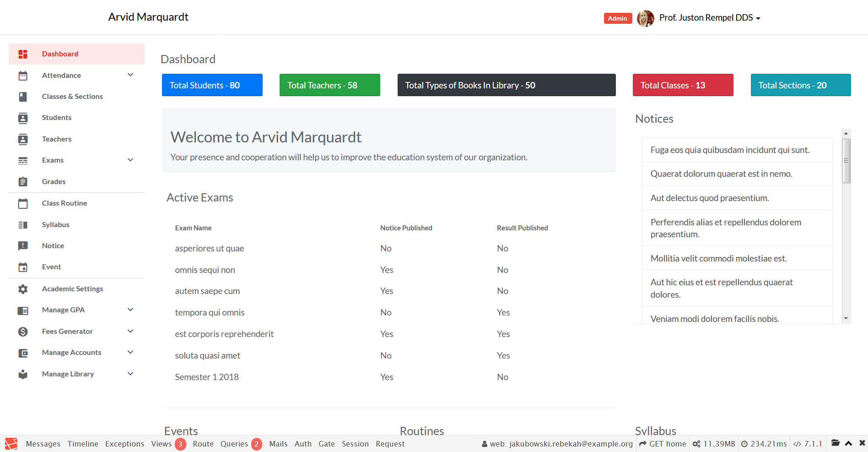Image resolution: width=868 pixels, height=452 pixels.
Task: Click Arvid Marquardt site title
Action: (x=148, y=17)
